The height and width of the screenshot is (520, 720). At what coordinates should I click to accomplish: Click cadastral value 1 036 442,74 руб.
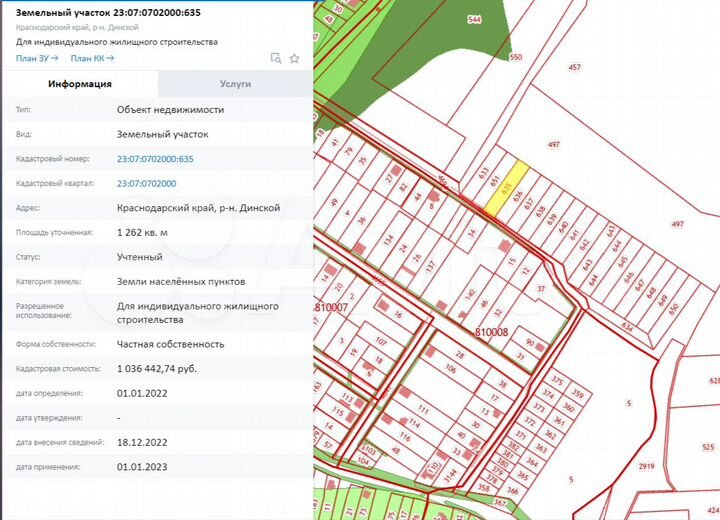[157, 369]
